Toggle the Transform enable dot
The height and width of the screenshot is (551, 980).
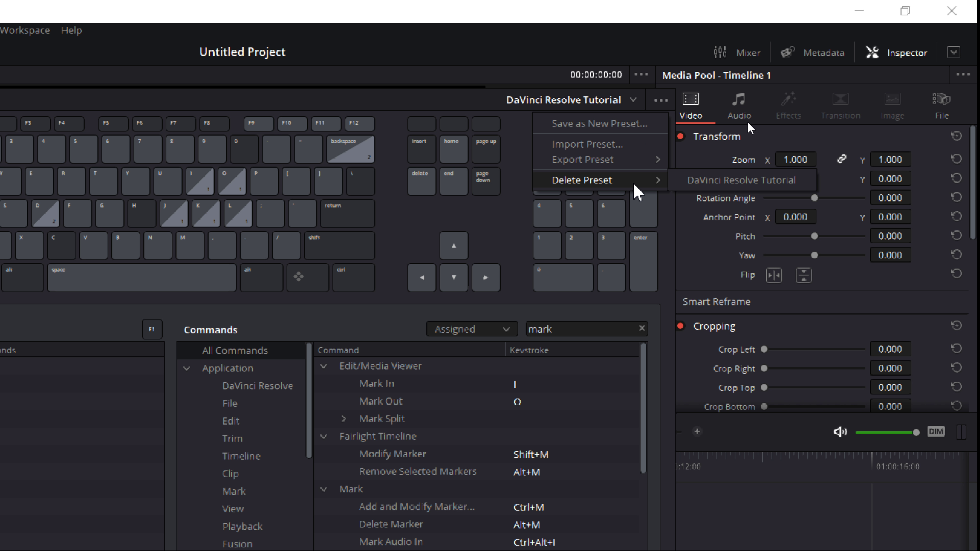[680, 136]
